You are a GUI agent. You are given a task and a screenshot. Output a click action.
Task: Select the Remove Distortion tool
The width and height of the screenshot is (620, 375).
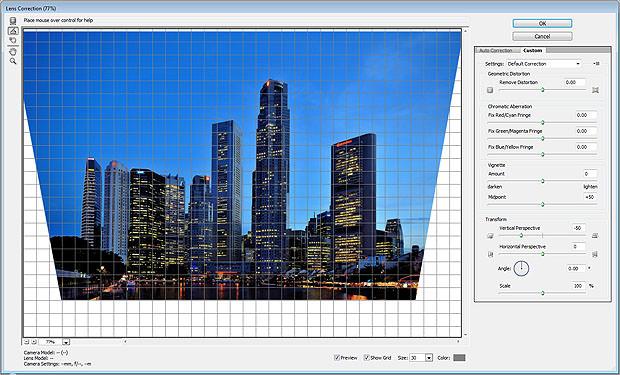pos(13,21)
